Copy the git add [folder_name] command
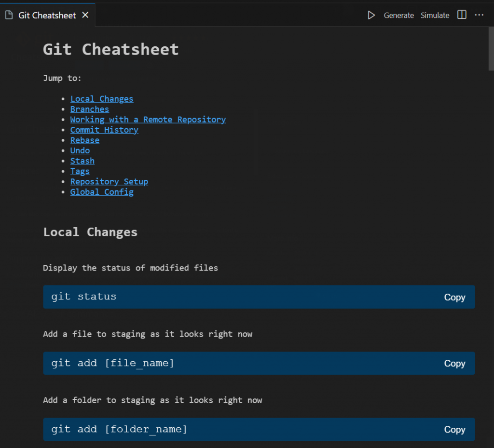Viewport: 494px width, 448px height. pos(454,429)
